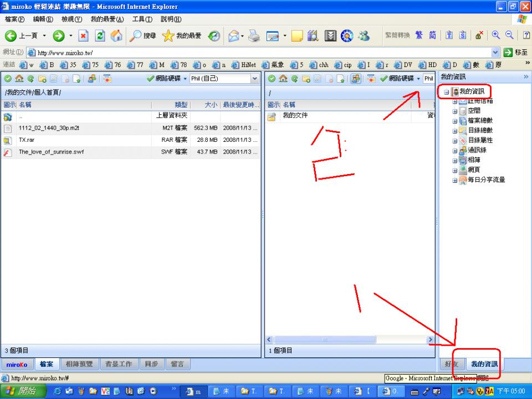Image resolution: width=532 pixels, height=399 pixels.
Task: Click the Print toolbar icon
Action: click(254, 35)
